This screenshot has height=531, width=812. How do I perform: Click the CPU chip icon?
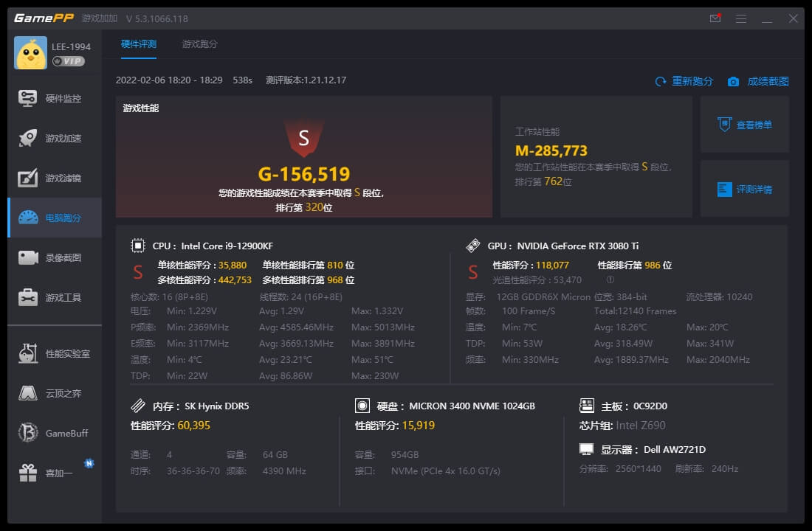138,246
